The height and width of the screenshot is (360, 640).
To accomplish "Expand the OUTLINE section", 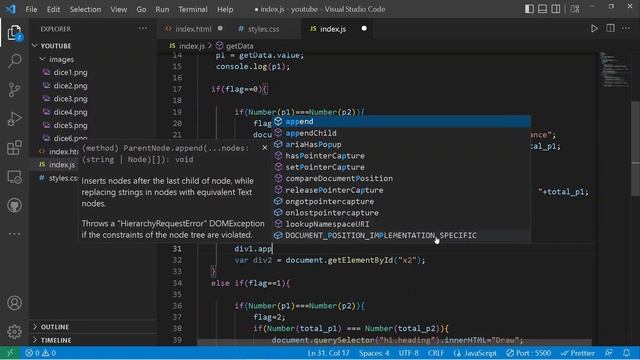I will (54, 327).
